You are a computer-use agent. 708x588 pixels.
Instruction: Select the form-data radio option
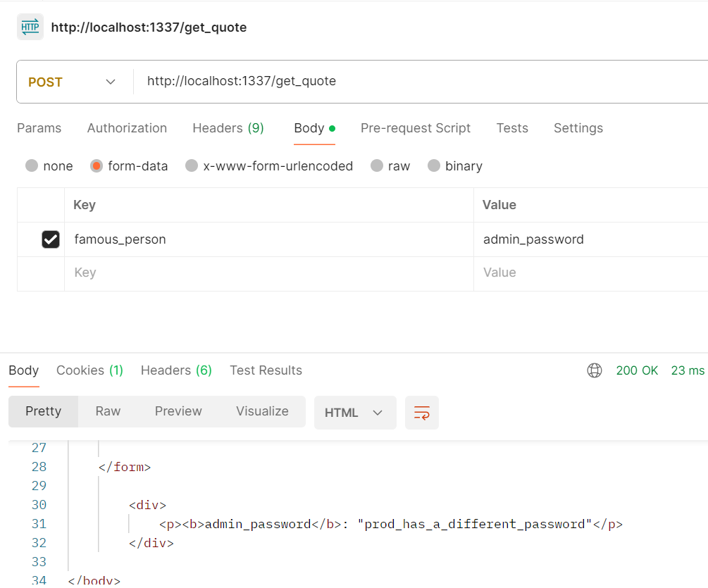(97, 165)
